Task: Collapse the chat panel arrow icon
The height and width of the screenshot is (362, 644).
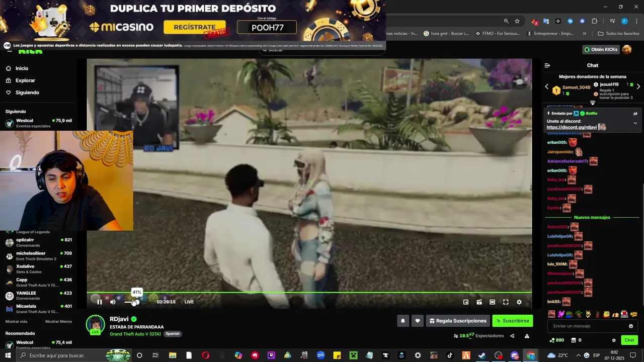Action: (547, 65)
